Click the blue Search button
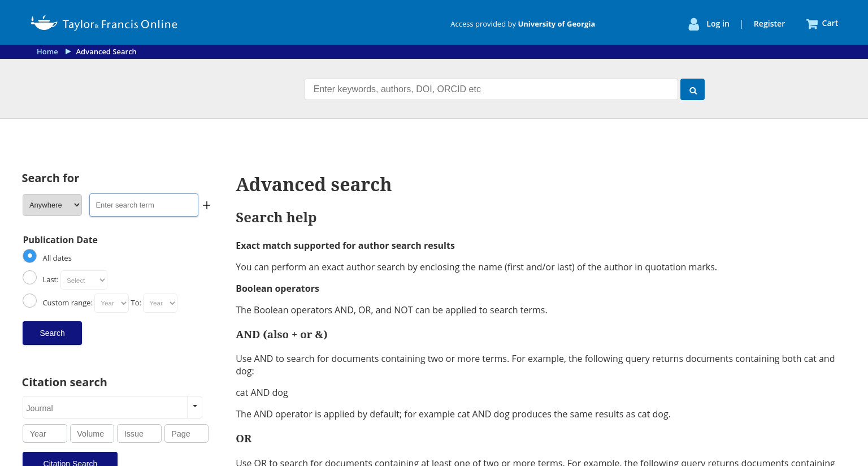868x466 pixels. pos(52,333)
